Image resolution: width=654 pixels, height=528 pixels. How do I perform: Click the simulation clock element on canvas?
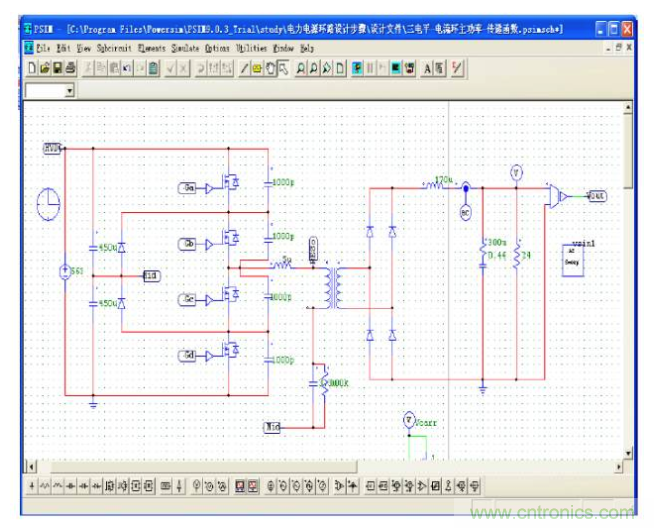(49, 205)
